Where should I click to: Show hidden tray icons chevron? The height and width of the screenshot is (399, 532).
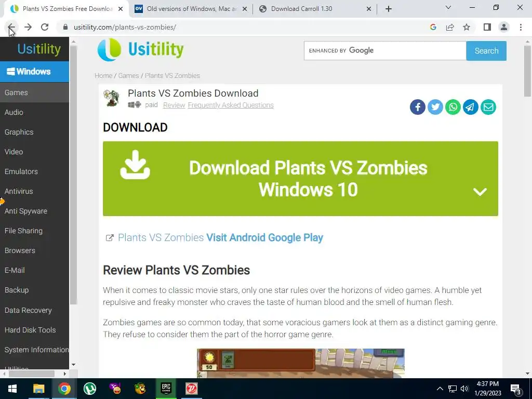(x=440, y=389)
